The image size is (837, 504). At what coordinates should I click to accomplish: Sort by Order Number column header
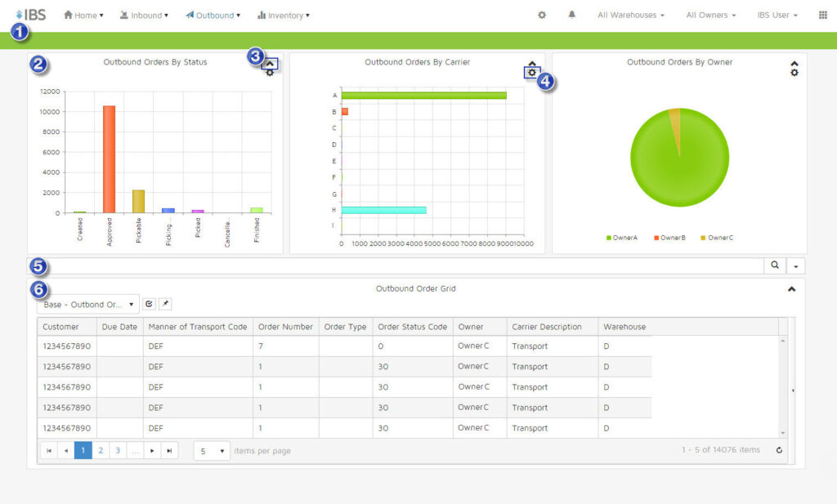pos(285,327)
